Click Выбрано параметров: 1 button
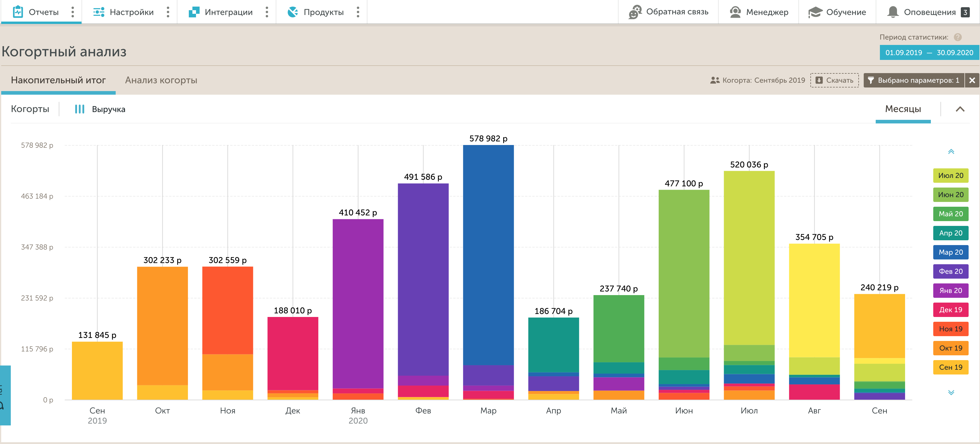Image resolution: width=980 pixels, height=444 pixels. [x=913, y=80]
